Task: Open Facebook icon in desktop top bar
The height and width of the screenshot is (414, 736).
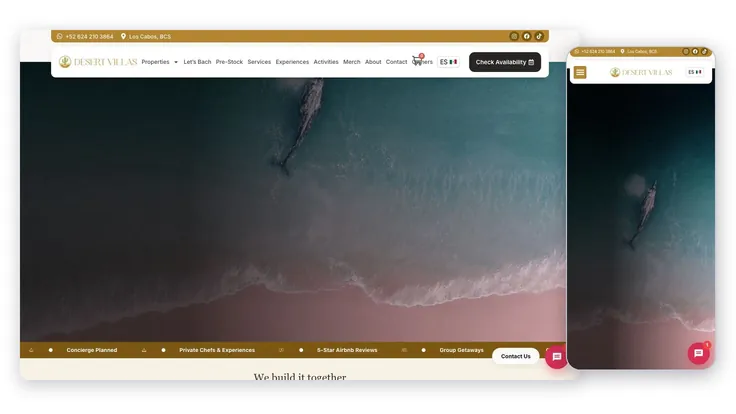Action: pos(527,36)
